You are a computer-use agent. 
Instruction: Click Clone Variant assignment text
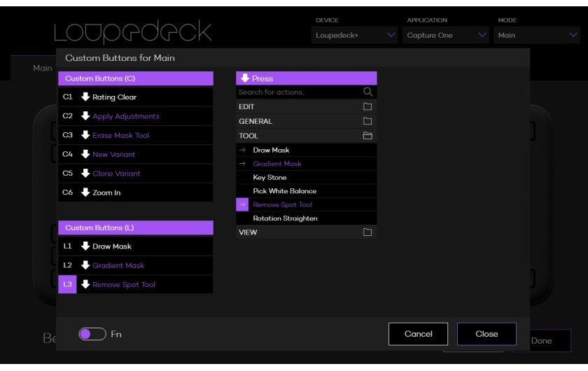point(116,174)
